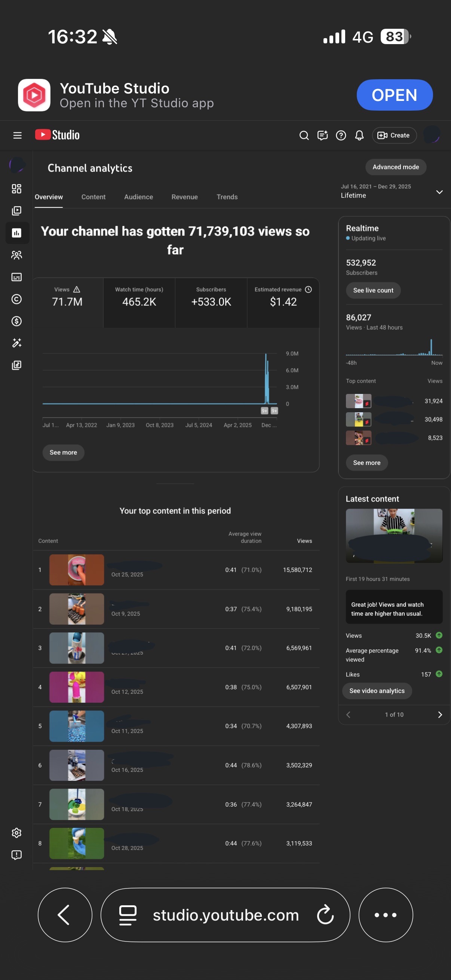The width and height of the screenshot is (451, 980).
Task: Open the latest content video thumbnail
Action: (x=393, y=535)
